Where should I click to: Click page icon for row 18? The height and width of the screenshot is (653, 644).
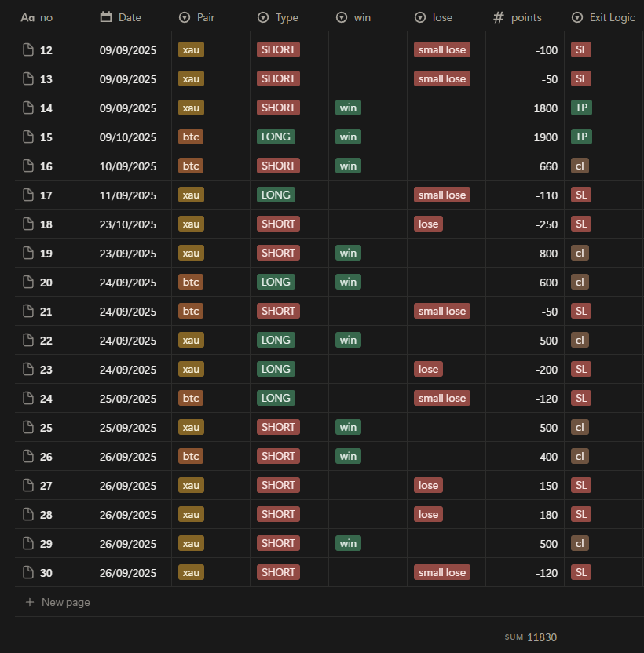(x=28, y=224)
